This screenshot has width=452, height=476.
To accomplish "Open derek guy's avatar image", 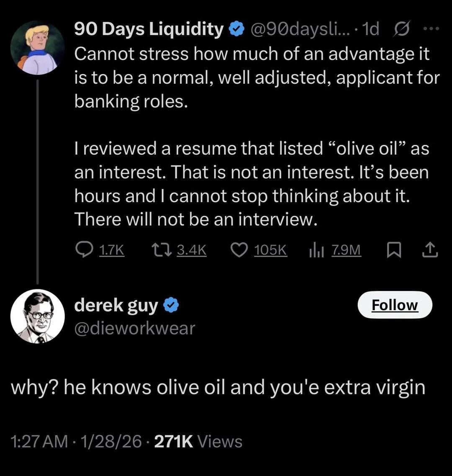I will (x=38, y=316).
